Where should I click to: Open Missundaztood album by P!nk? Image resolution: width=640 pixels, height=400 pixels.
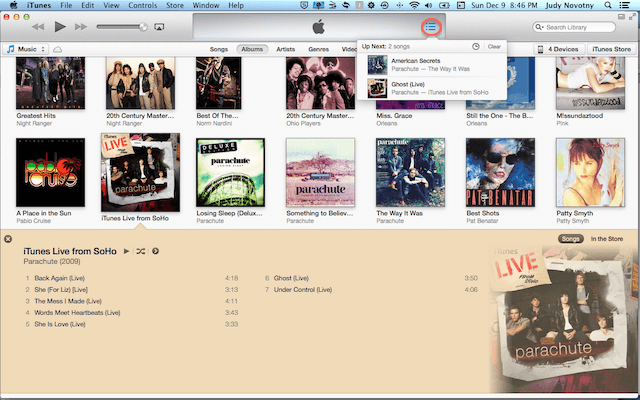[x=590, y=83]
